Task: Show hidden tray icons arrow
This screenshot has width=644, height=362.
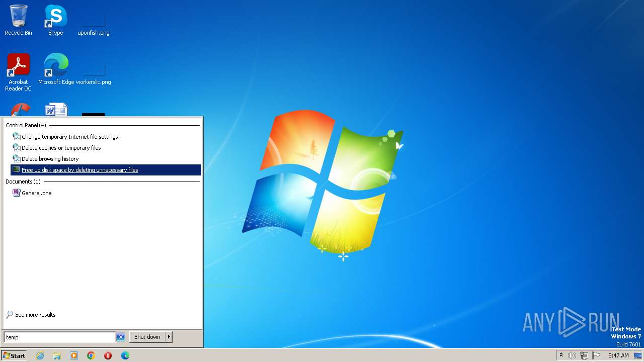Action: tap(561, 355)
